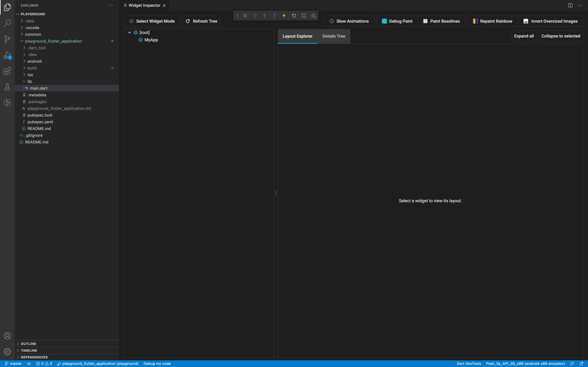
Task: Click the Expand all button
Action: pyautogui.click(x=524, y=36)
